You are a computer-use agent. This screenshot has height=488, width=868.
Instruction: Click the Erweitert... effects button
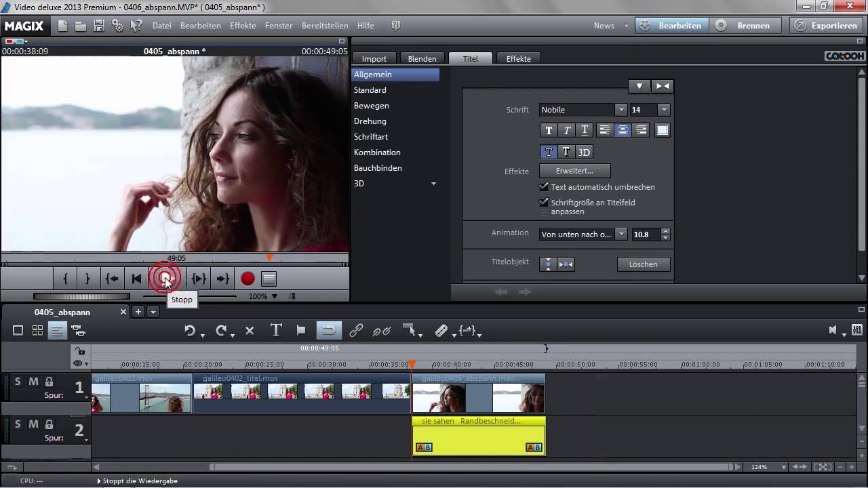pyautogui.click(x=574, y=171)
